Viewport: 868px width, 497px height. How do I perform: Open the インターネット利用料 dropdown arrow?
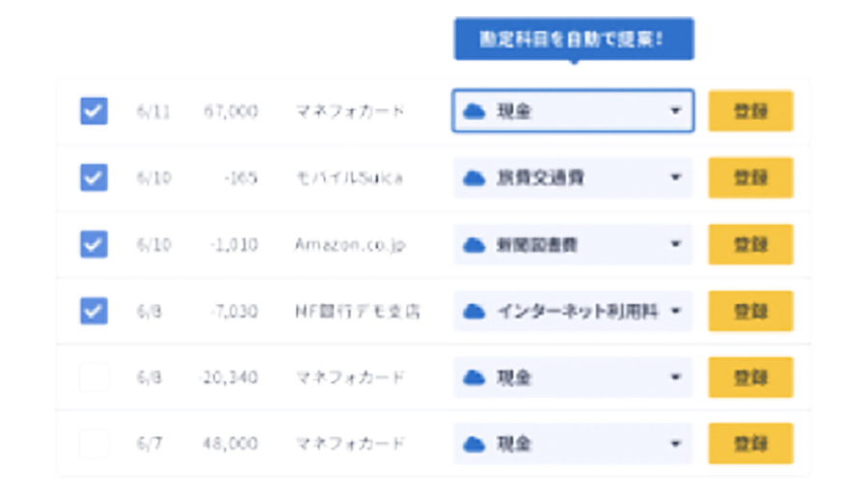pos(675,311)
